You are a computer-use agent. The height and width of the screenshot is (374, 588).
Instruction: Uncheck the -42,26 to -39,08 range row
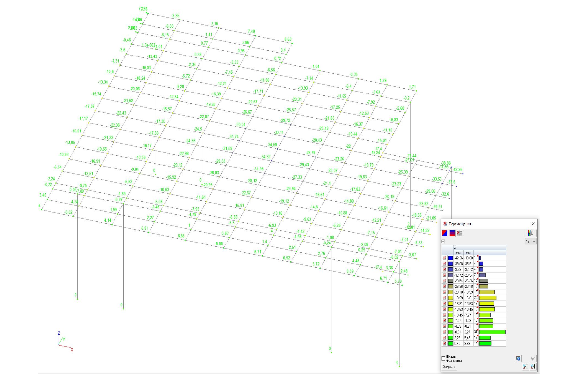[444, 258]
